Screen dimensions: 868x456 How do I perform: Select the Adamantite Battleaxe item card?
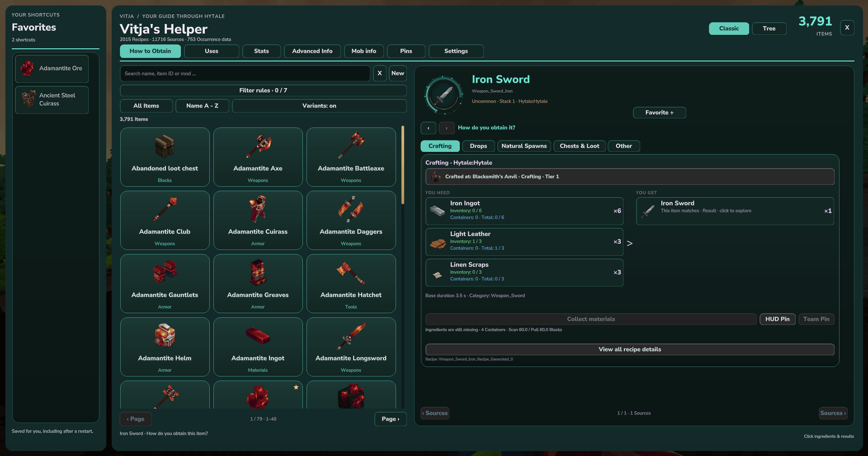(351, 157)
